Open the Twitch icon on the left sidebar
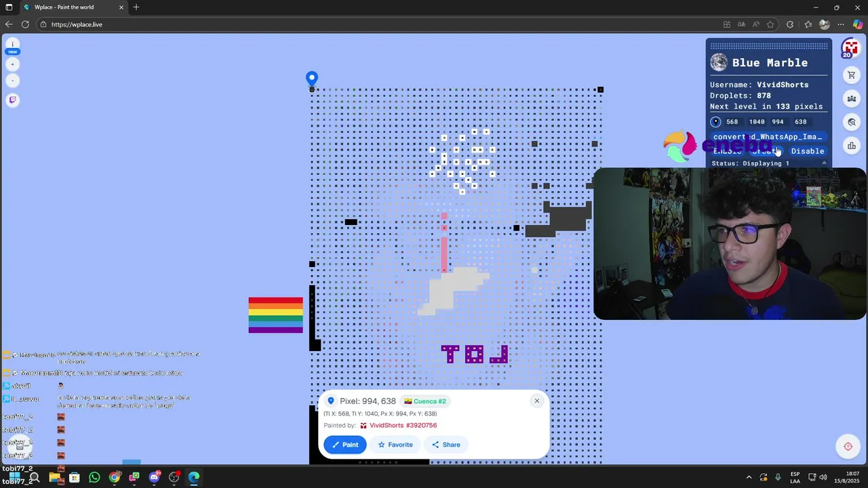 tap(12, 100)
